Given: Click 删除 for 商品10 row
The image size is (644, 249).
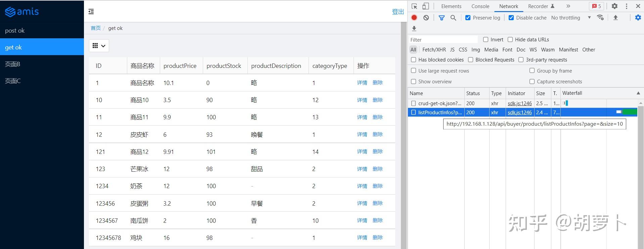Looking at the screenshot, I should click(x=378, y=100).
